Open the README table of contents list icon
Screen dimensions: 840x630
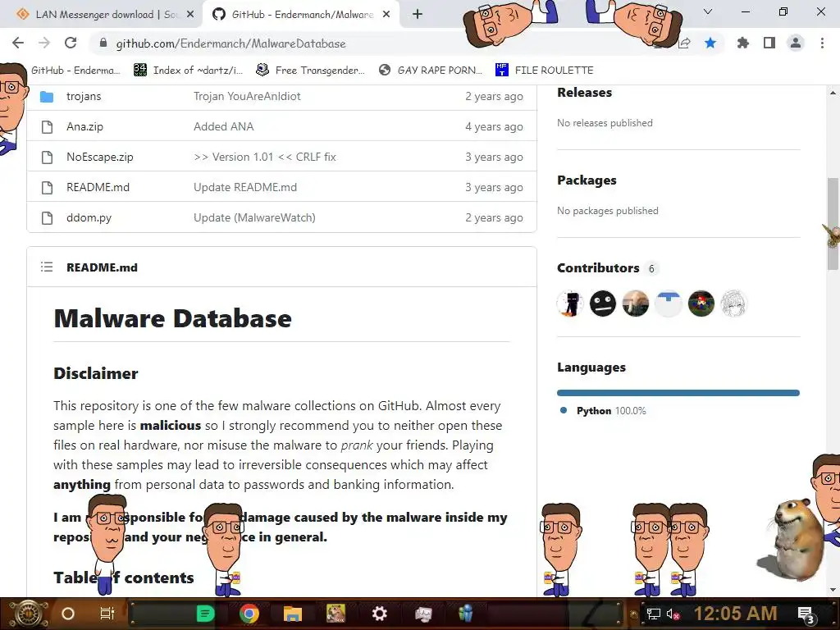(47, 267)
